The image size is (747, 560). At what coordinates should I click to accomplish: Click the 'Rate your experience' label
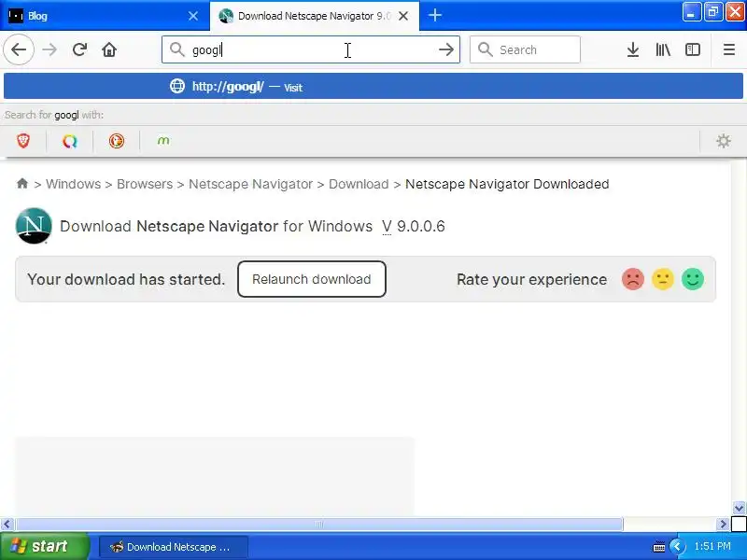pos(531,279)
